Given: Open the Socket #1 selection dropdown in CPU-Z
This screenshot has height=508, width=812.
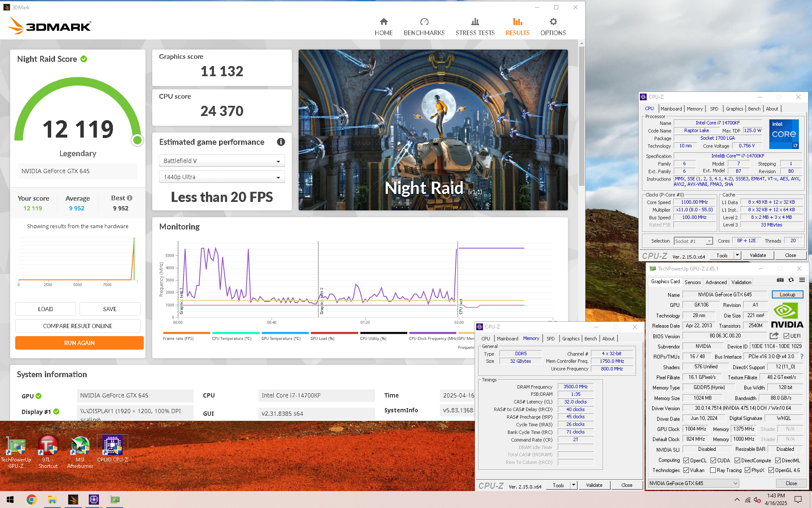Looking at the screenshot, I should click(693, 241).
